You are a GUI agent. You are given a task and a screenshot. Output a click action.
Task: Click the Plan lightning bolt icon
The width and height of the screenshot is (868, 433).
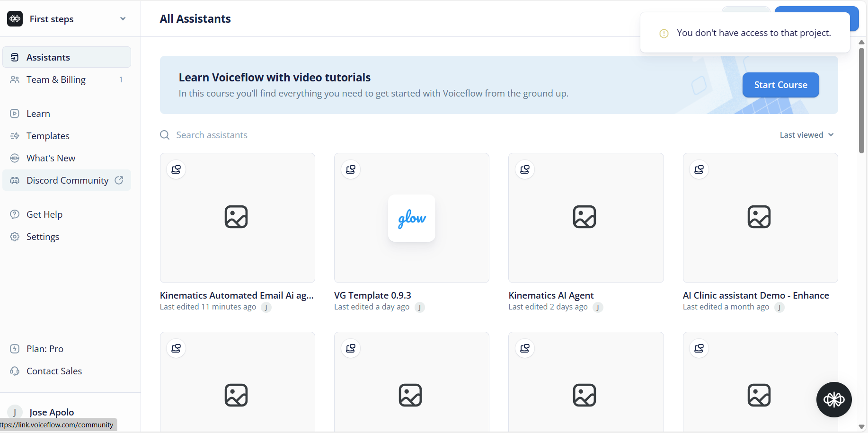(15, 349)
